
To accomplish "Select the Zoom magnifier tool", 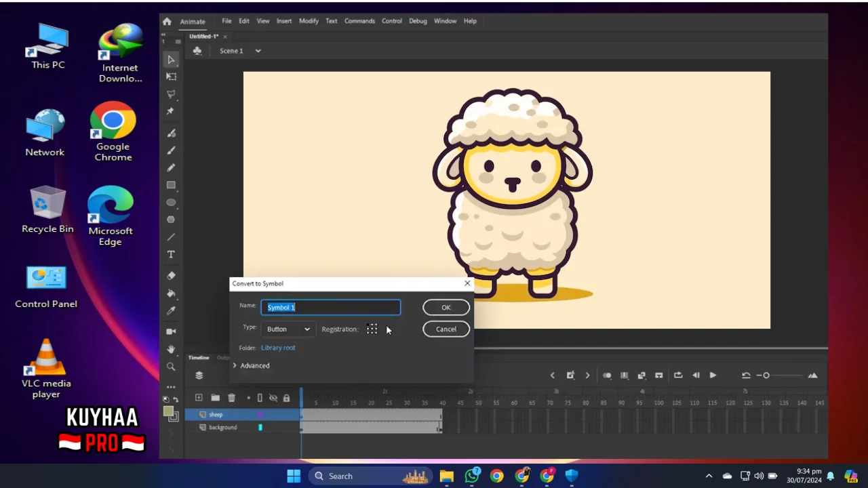I will (x=171, y=367).
